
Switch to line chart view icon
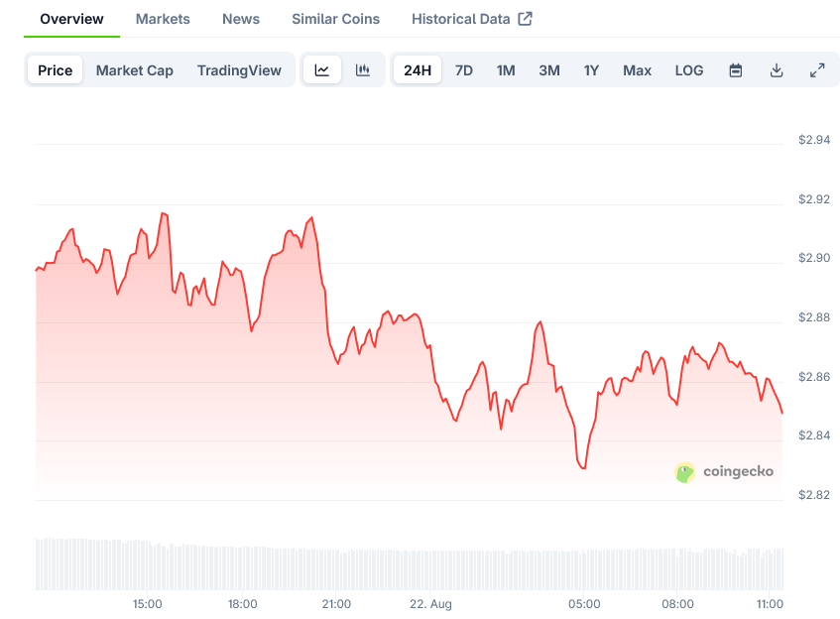pyautogui.click(x=322, y=70)
